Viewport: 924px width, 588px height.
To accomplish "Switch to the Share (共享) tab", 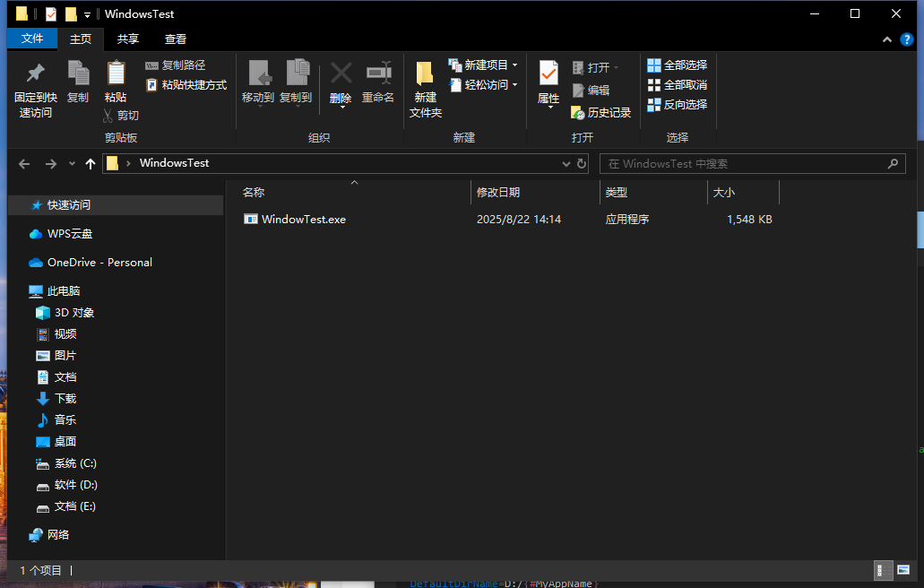I will pyautogui.click(x=128, y=39).
